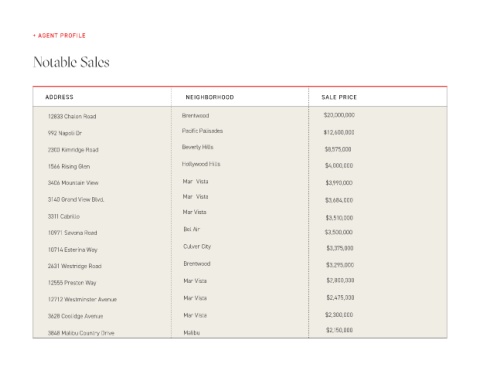Image resolution: width=480 pixels, height=371 pixels.
Task: Click the Pacific Palisades neighborhood cell
Action: 202,131
